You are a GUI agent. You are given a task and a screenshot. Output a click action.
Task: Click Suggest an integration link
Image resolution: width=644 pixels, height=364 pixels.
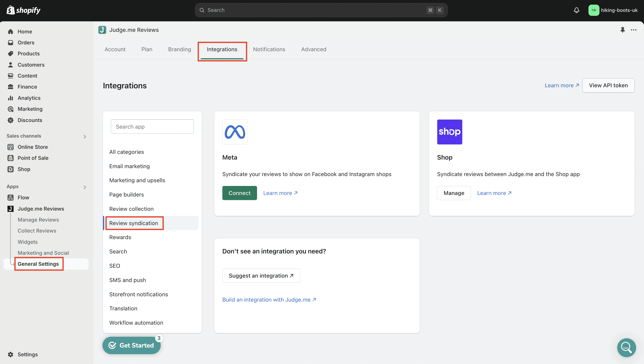[x=261, y=275]
